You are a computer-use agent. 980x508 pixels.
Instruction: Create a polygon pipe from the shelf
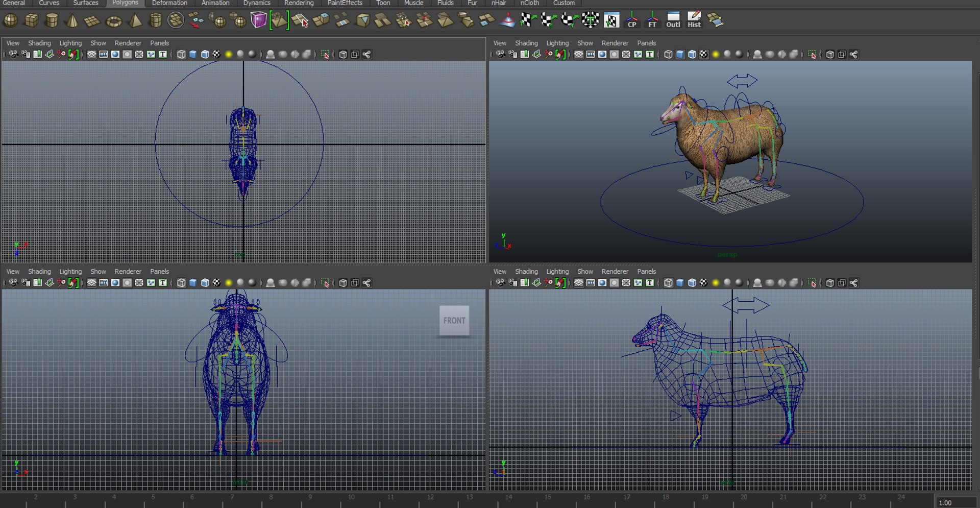[155, 21]
